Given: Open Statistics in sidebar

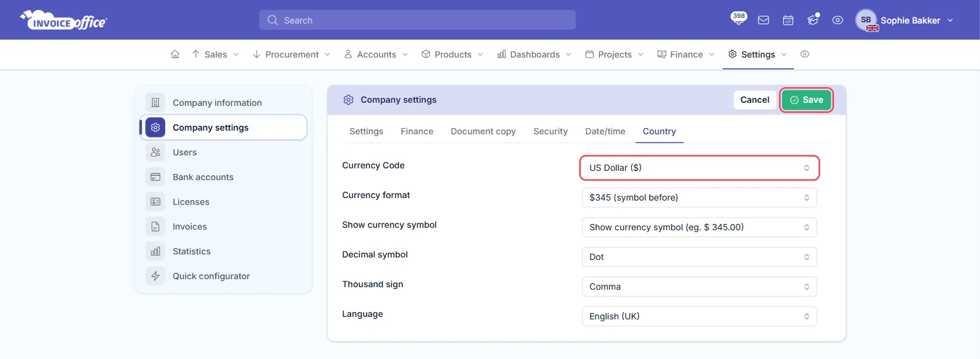Looking at the screenshot, I should [x=223, y=251].
